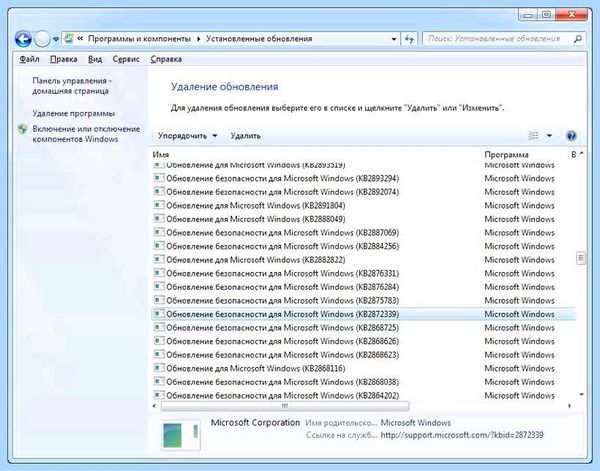600x471 pixels.
Task: Click the icon of update KB2884256
Action: tap(159, 246)
